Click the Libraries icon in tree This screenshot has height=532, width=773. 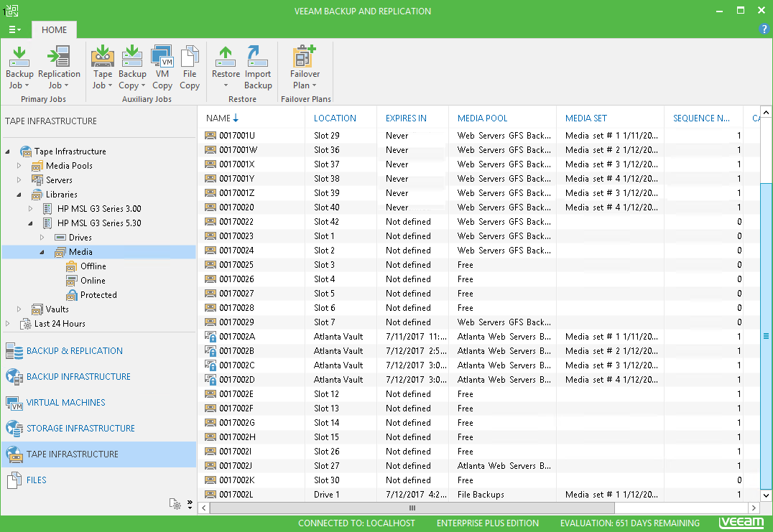click(x=37, y=195)
